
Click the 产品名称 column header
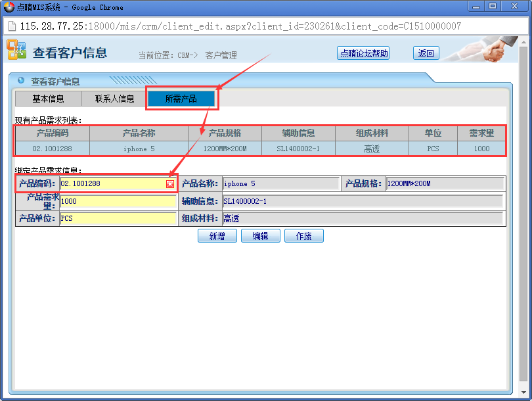click(139, 133)
